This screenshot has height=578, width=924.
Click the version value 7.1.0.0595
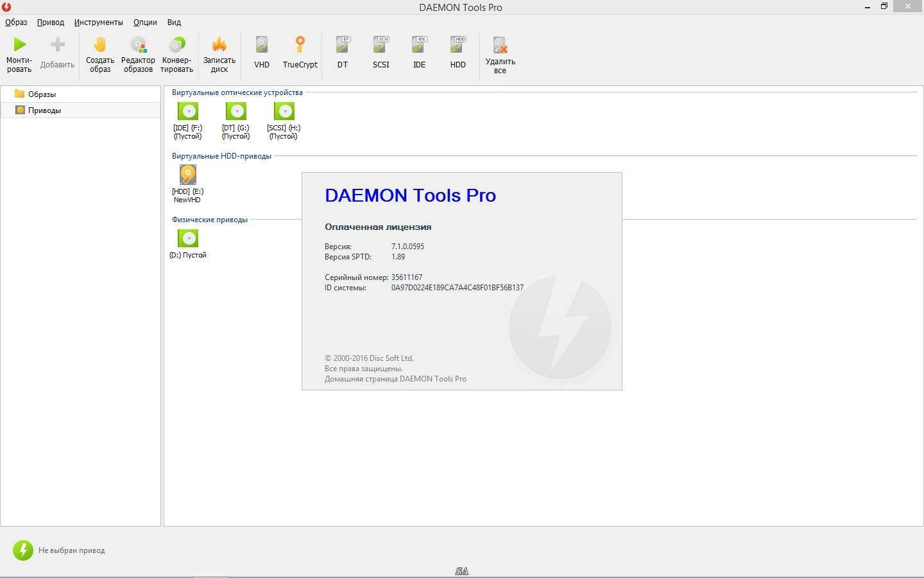pos(407,247)
